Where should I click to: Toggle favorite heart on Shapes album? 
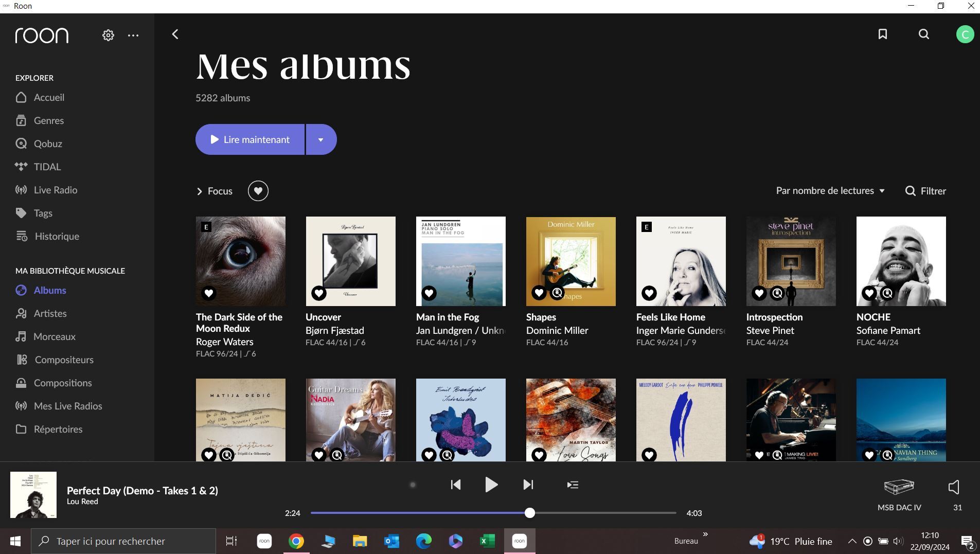click(539, 293)
